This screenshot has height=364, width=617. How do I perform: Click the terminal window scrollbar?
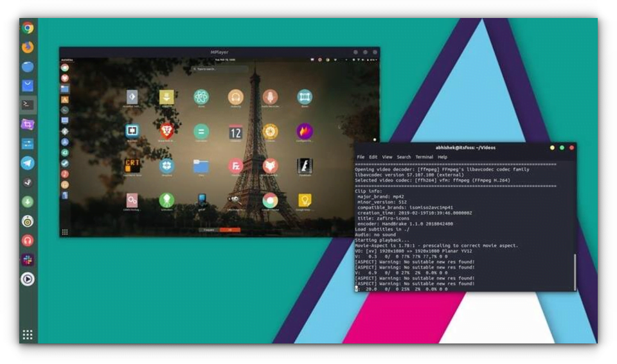(x=575, y=272)
